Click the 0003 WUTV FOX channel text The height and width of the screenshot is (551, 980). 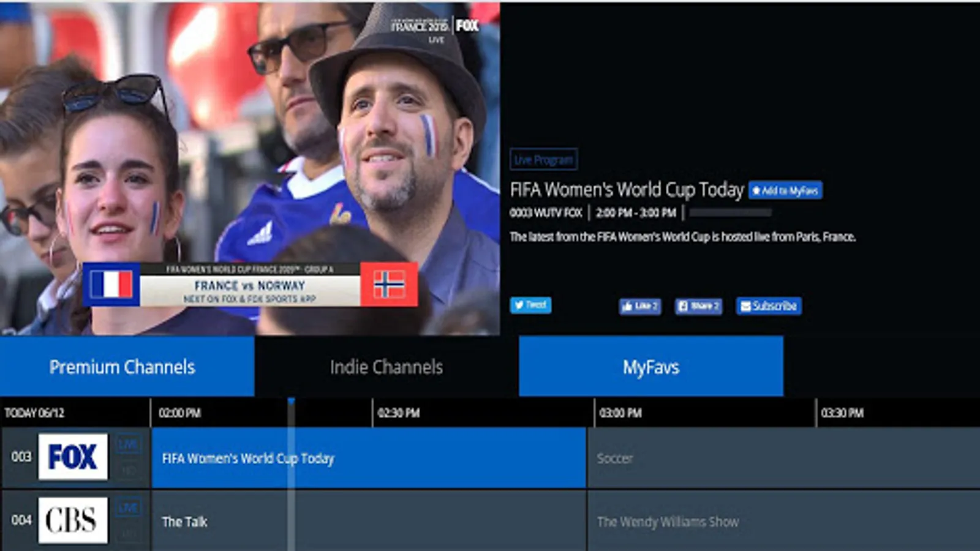click(x=546, y=213)
